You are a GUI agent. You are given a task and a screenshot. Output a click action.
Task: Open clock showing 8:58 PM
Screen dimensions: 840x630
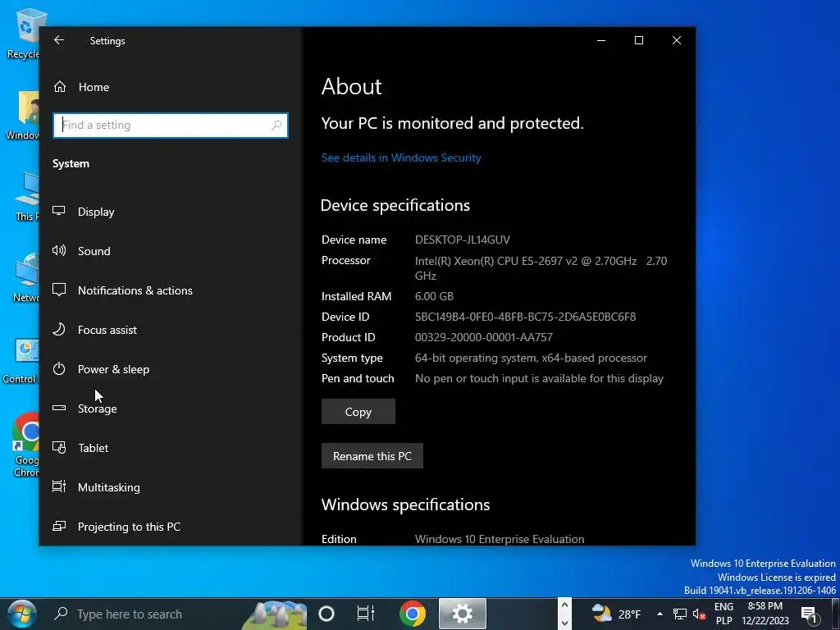coord(765,614)
